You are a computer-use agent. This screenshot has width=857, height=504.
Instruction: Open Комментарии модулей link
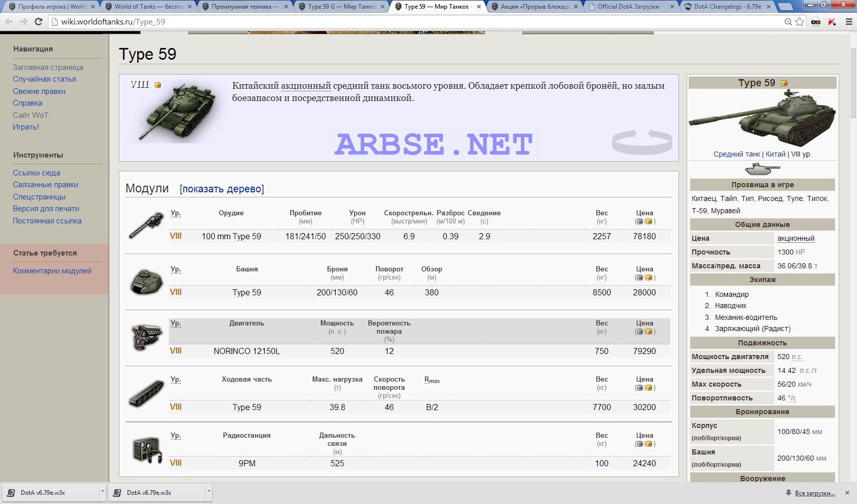coord(52,271)
